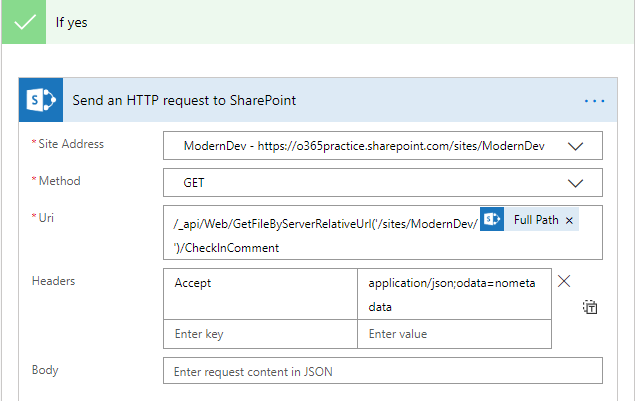Click the Send an HTTP request to SharePoint title
635x401 pixels.
184,101
